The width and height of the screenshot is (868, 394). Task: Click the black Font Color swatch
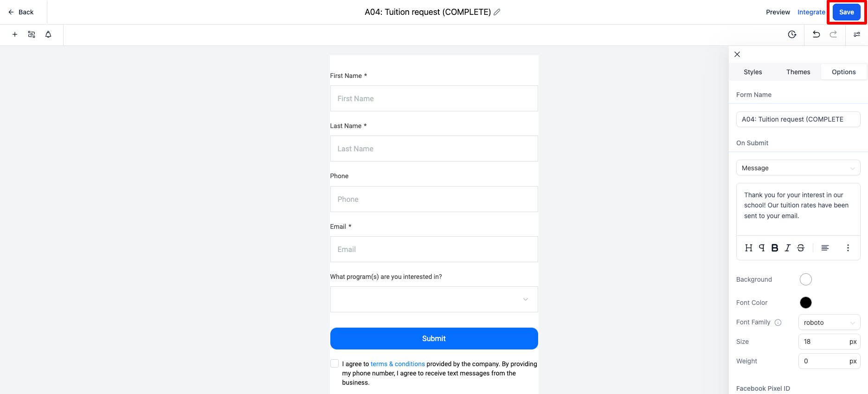click(x=806, y=303)
